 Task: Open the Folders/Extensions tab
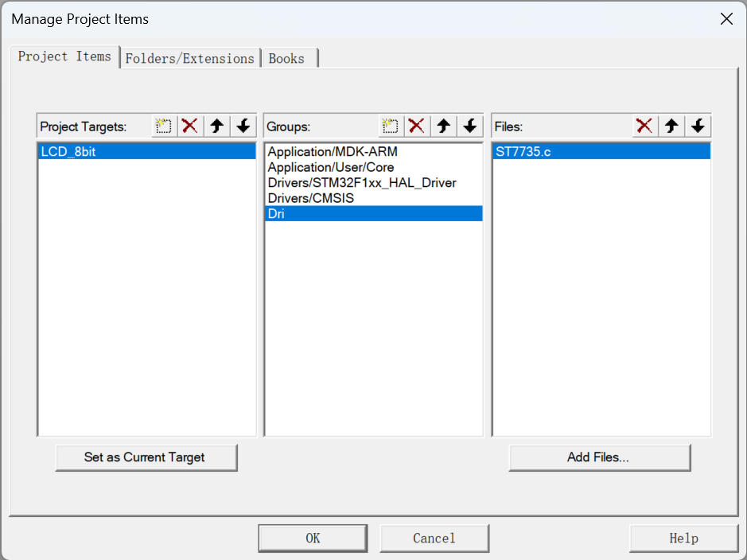tap(189, 59)
